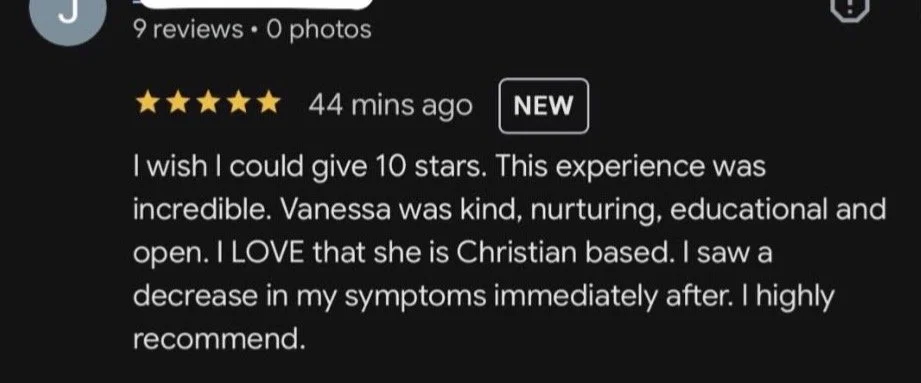921x383 pixels.
Task: Click the fifth yellow rating star
Action: pyautogui.click(x=269, y=104)
